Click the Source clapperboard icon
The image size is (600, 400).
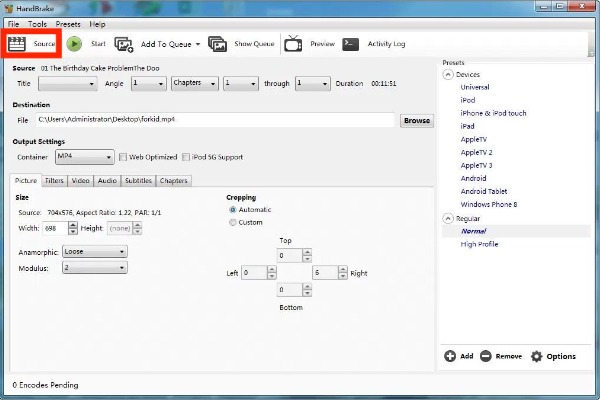(x=17, y=44)
